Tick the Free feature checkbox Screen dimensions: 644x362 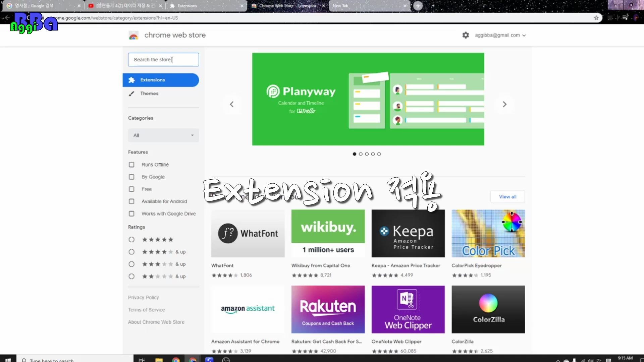tap(131, 189)
